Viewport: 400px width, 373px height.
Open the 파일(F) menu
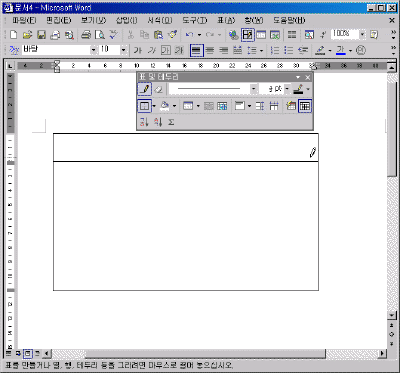[x=24, y=20]
